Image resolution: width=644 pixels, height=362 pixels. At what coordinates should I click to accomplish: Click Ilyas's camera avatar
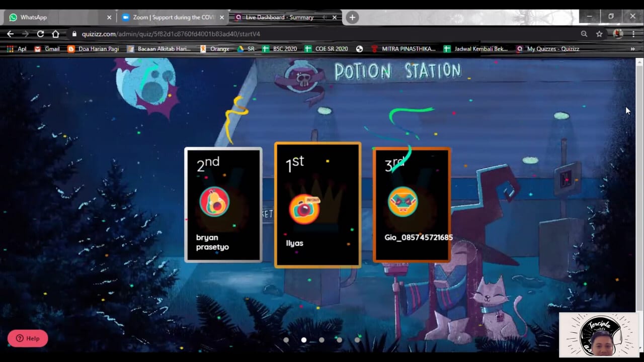click(304, 209)
